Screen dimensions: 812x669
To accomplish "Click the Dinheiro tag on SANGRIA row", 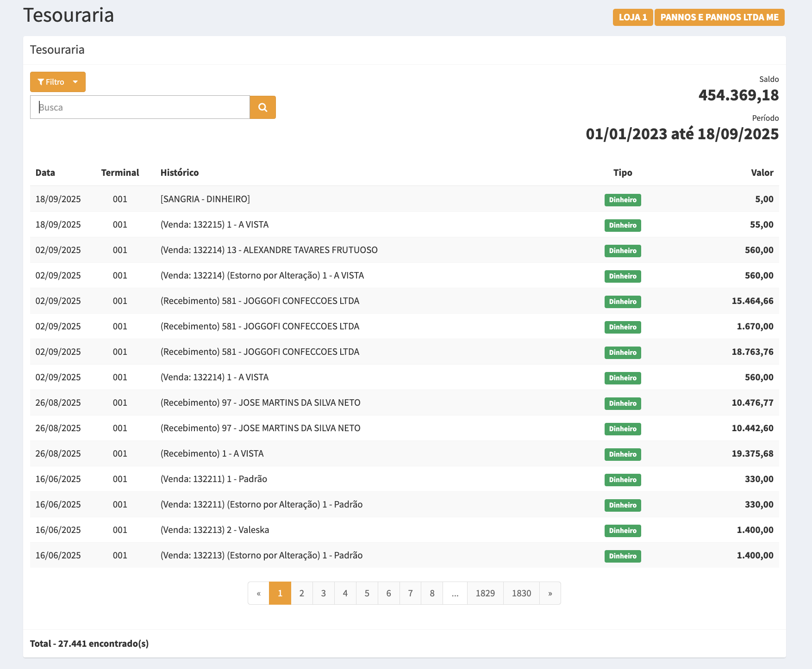I will click(x=623, y=200).
